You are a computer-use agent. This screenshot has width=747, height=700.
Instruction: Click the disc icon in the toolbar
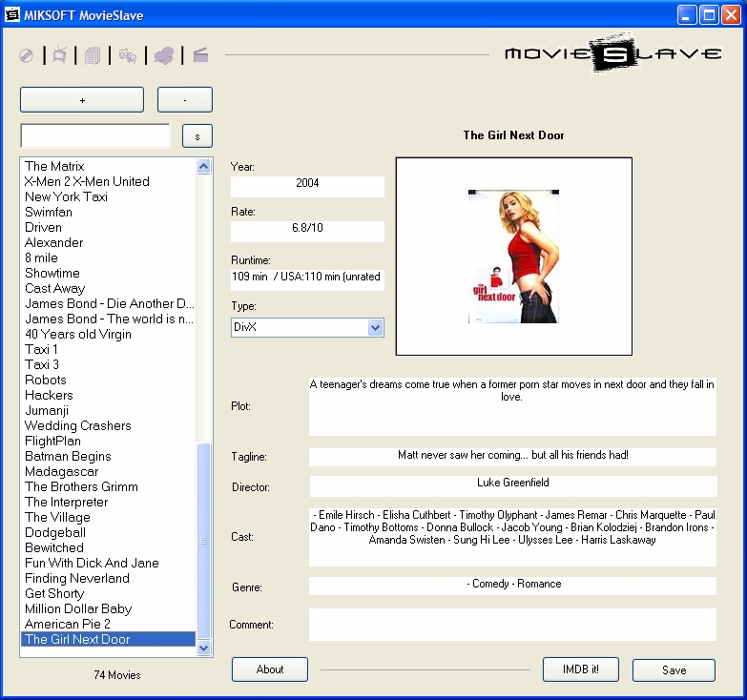[26, 55]
